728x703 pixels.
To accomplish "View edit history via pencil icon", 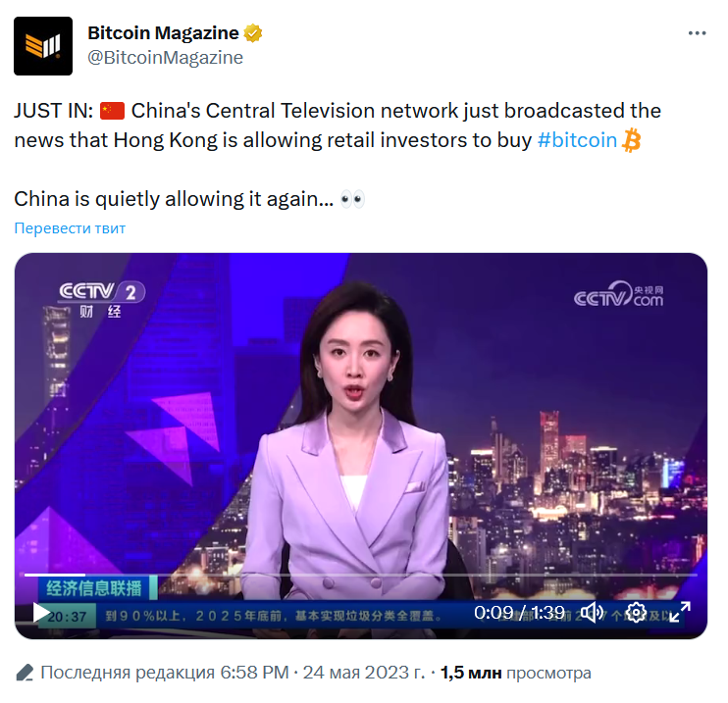I will click(25, 673).
